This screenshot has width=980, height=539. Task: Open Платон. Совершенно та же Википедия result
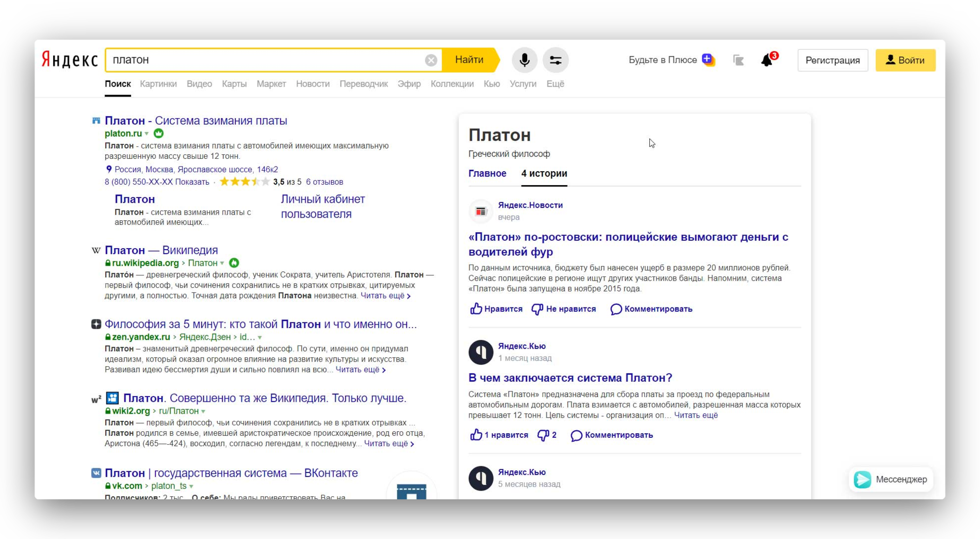pyautogui.click(x=265, y=398)
